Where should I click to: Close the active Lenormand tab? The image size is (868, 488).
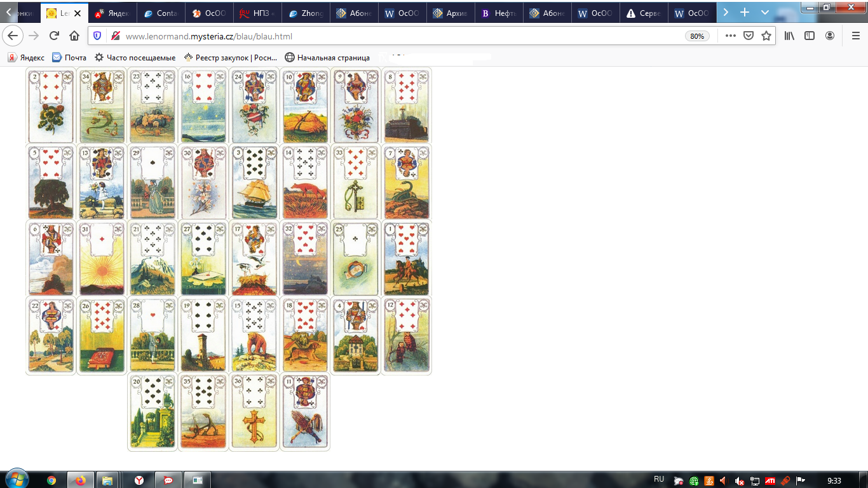coord(78,13)
